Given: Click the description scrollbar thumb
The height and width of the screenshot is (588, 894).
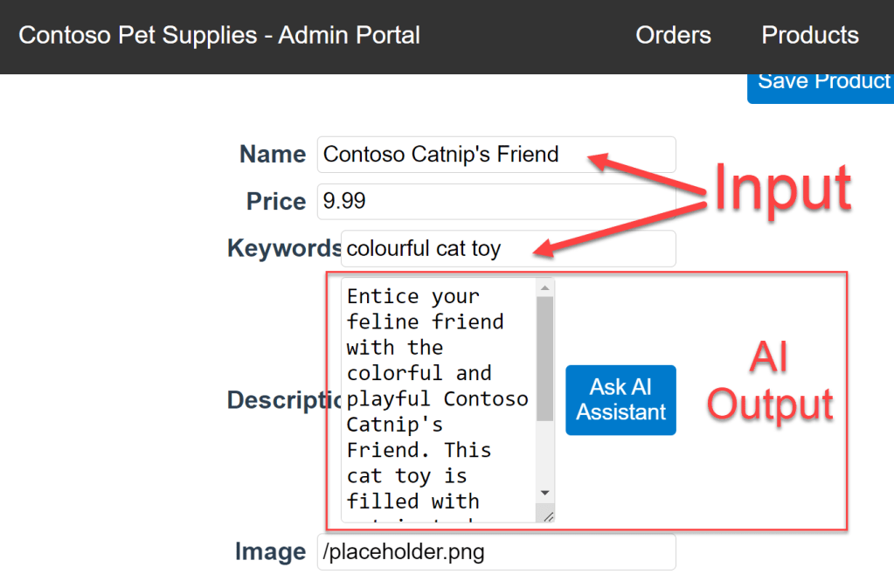Looking at the screenshot, I should 544,358.
